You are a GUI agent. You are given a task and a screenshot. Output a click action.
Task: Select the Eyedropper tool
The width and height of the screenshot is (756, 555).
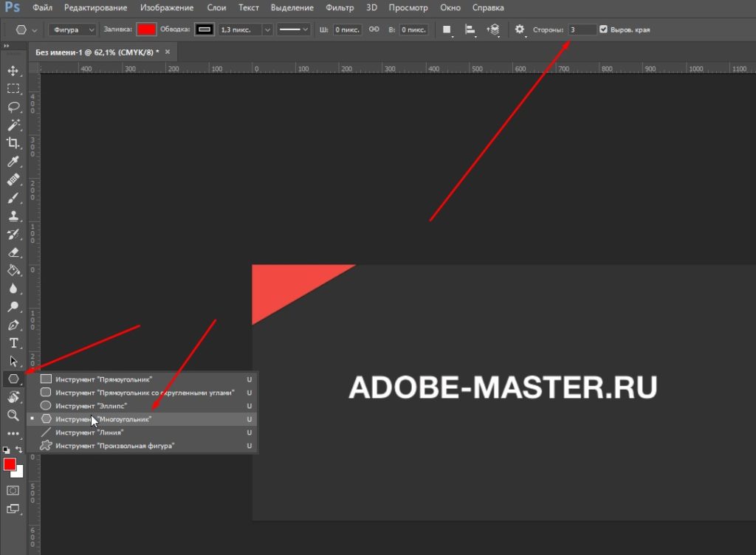click(13, 162)
